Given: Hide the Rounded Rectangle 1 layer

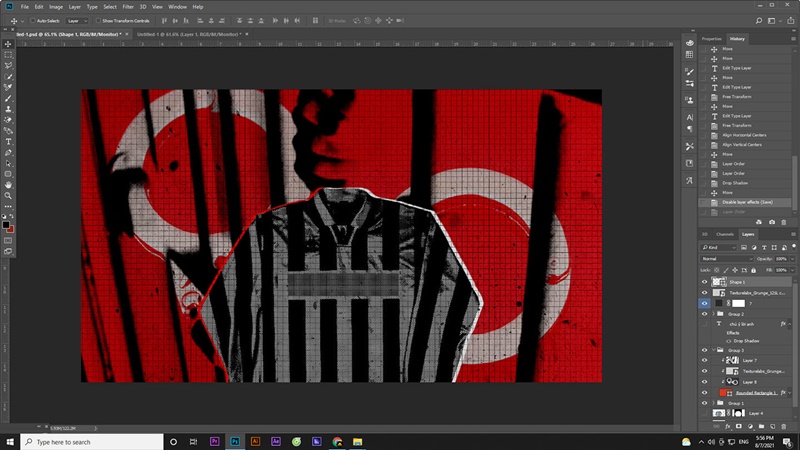Looking at the screenshot, I should tap(705, 392).
